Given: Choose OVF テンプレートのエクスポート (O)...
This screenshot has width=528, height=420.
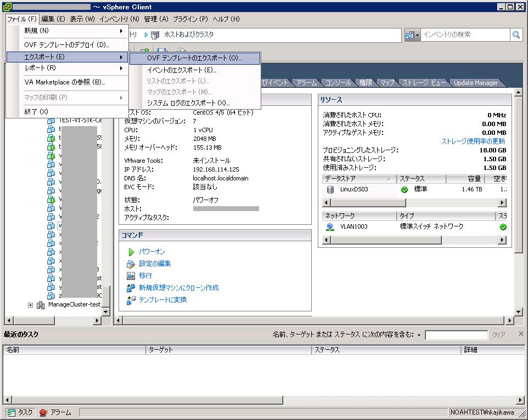Looking at the screenshot, I should tap(195, 58).
